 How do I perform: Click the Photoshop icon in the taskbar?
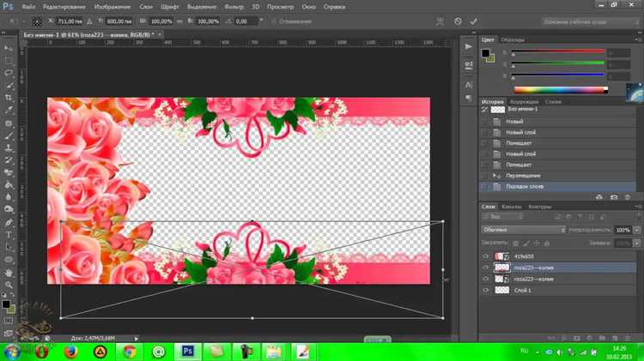coord(187,352)
